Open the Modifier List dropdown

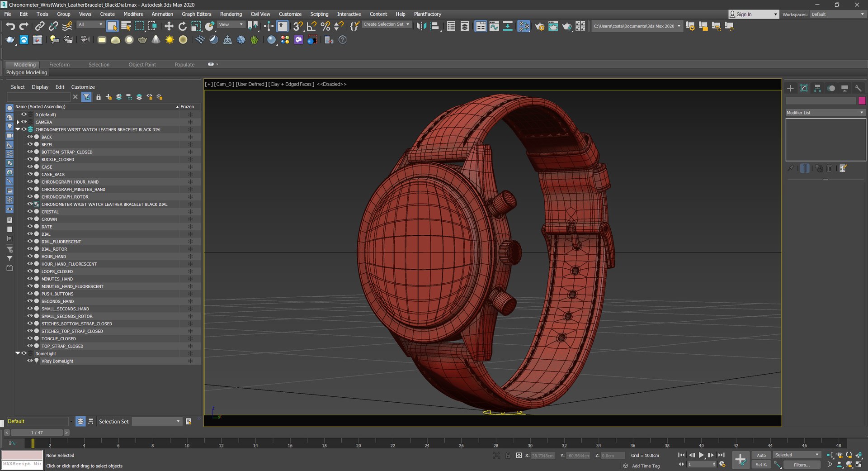tap(825, 113)
